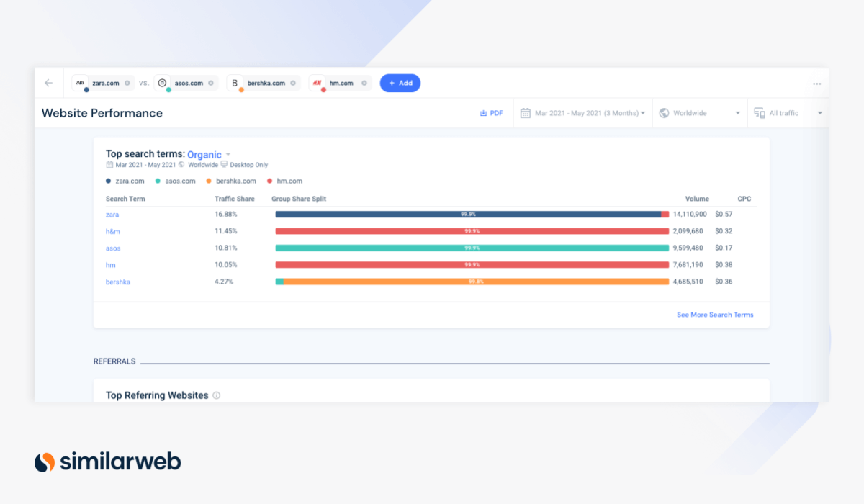The image size is (864, 504).
Task: Select the 4.27% traffic share value
Action: 225,282
